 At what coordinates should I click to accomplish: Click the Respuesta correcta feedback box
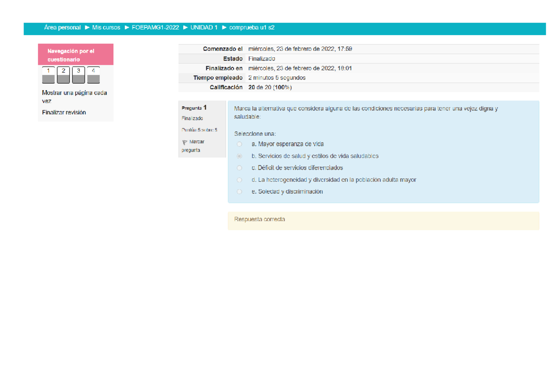[x=383, y=220]
